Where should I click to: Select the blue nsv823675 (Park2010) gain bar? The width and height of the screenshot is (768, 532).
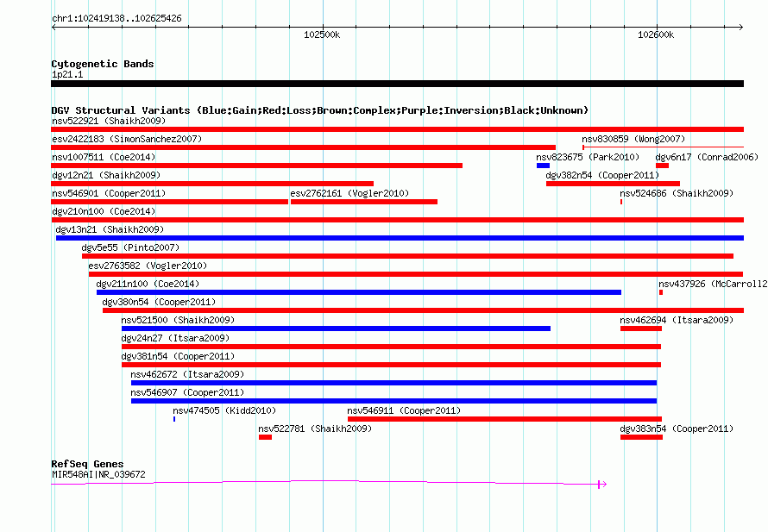pyautogui.click(x=543, y=166)
